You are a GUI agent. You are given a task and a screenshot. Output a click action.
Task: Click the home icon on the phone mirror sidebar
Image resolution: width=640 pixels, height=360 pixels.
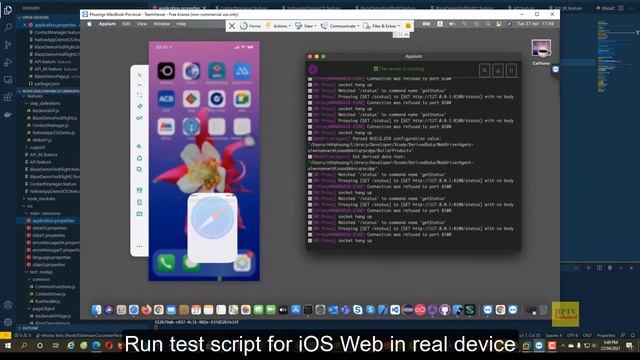coord(140,158)
